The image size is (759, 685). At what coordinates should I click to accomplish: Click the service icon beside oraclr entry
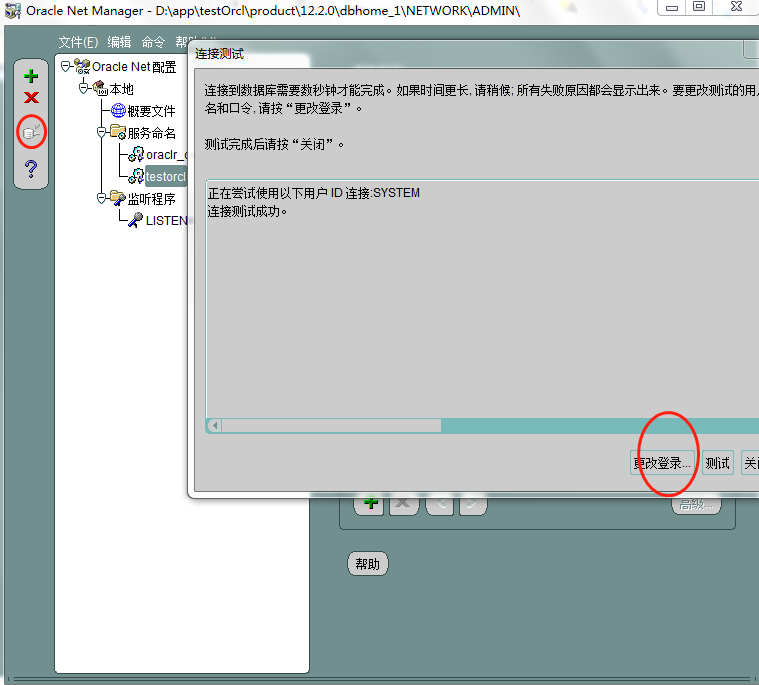tap(136, 154)
